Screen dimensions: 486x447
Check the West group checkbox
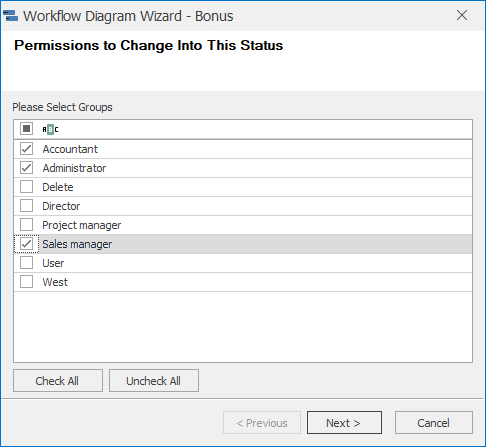[x=26, y=282]
